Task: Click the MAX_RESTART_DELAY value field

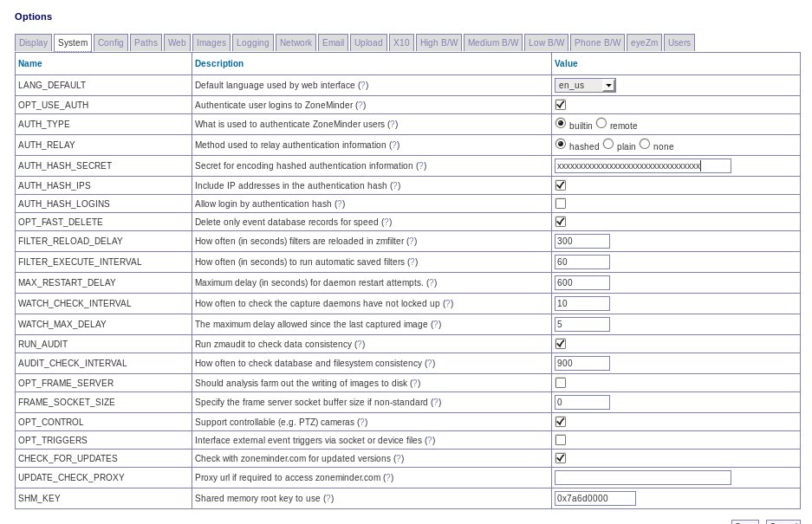Action: click(582, 282)
